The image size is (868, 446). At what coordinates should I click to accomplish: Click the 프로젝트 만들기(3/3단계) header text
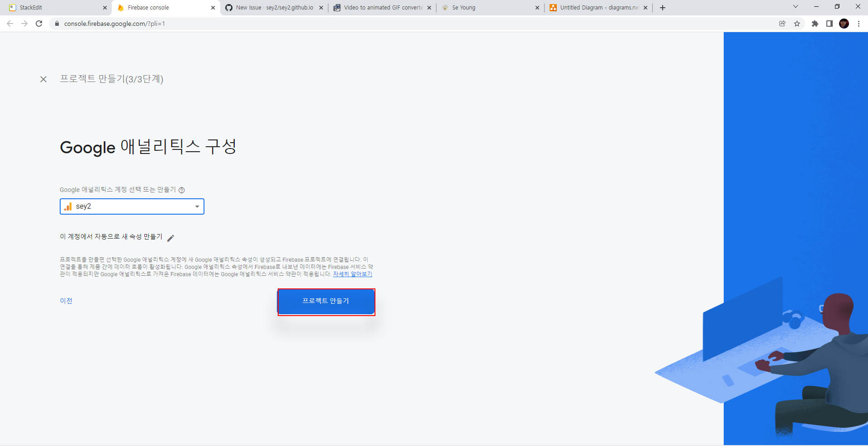[112, 79]
